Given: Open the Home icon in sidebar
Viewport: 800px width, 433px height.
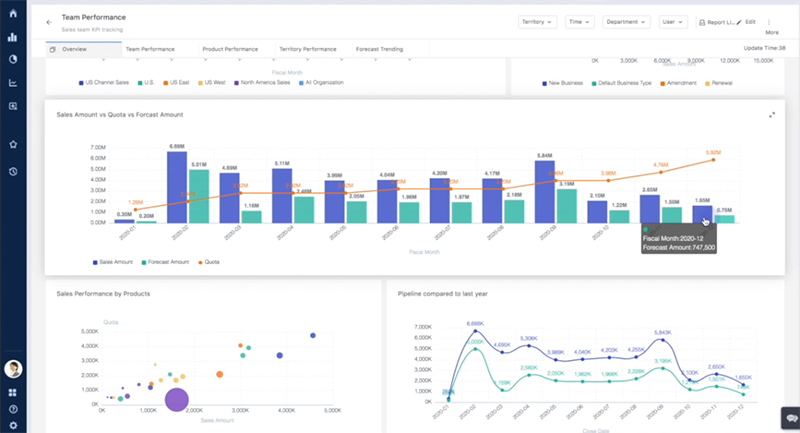Looking at the screenshot, I should pyautogui.click(x=13, y=13).
